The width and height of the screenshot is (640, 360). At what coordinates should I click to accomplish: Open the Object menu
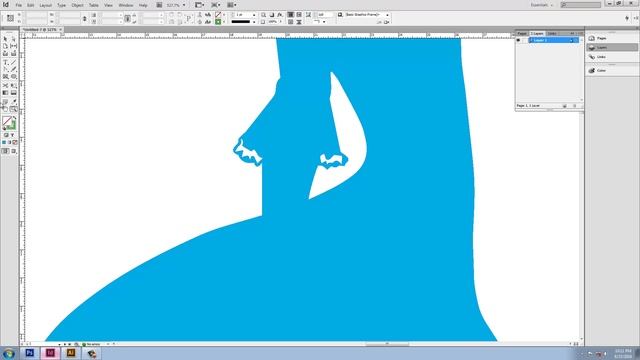click(77, 5)
